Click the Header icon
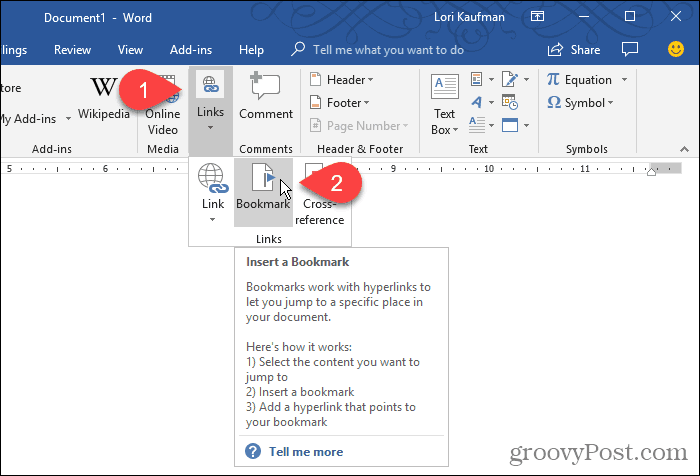The width and height of the screenshot is (700, 476). (316, 79)
